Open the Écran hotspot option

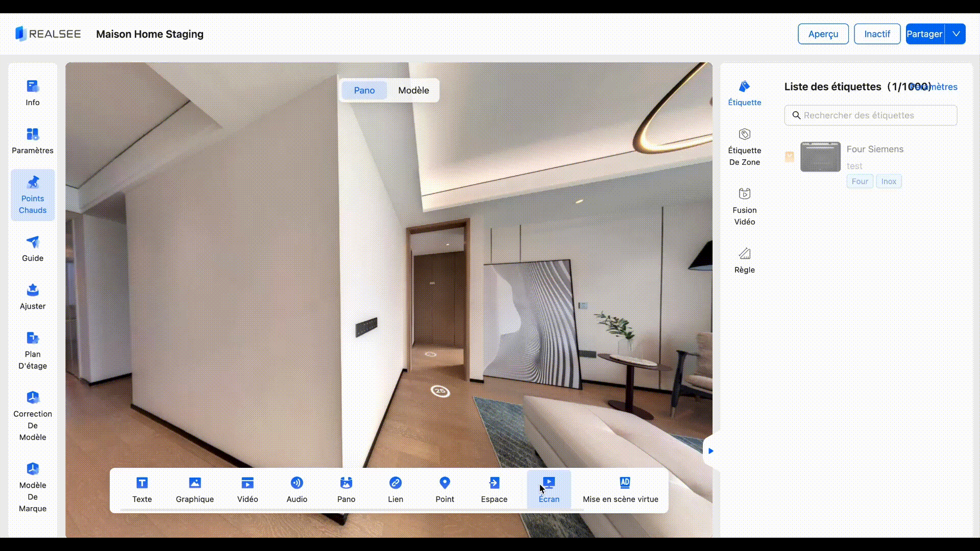click(549, 490)
